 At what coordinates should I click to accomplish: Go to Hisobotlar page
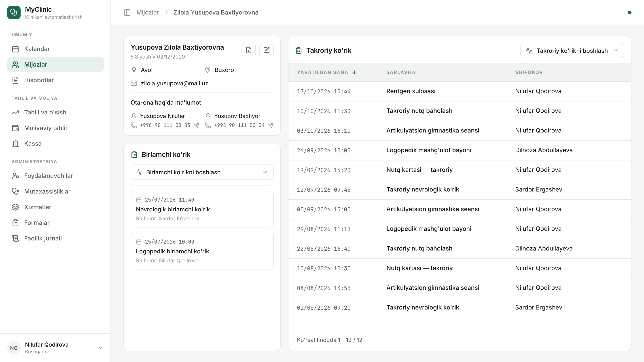tap(55, 80)
